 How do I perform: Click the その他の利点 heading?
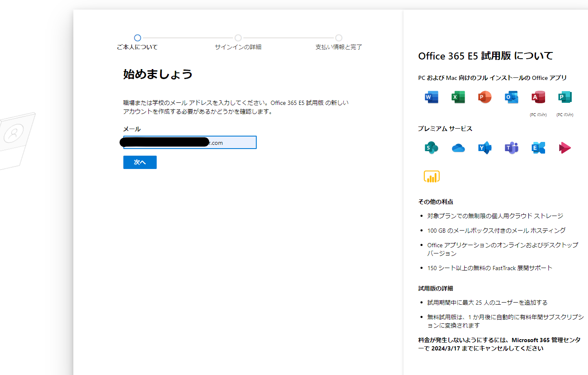(x=435, y=201)
